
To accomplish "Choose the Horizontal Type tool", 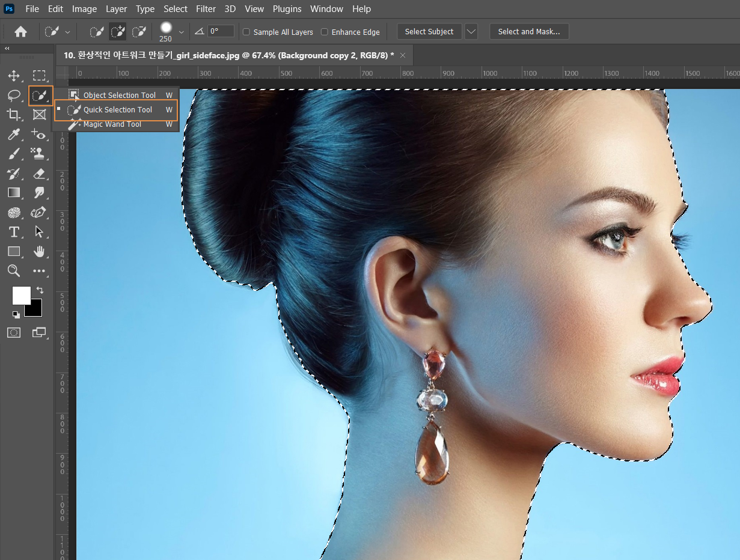I will click(14, 232).
